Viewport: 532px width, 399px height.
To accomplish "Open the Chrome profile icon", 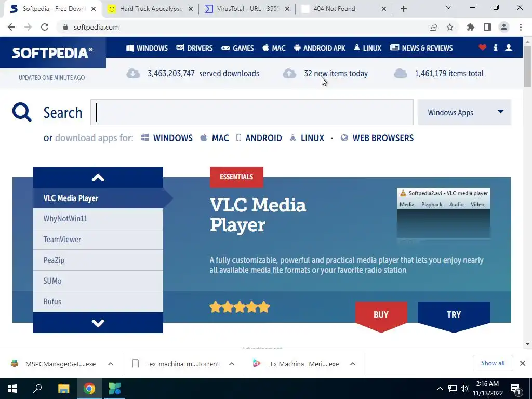I will pyautogui.click(x=504, y=27).
